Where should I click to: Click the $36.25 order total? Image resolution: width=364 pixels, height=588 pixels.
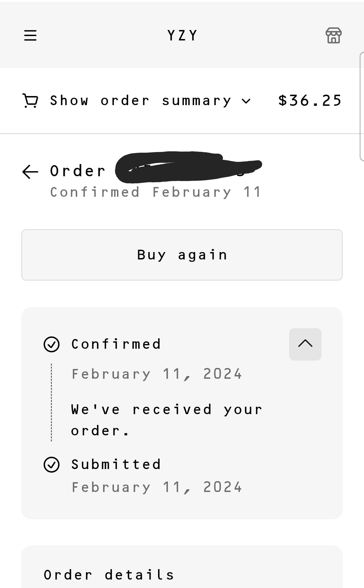[x=310, y=100]
